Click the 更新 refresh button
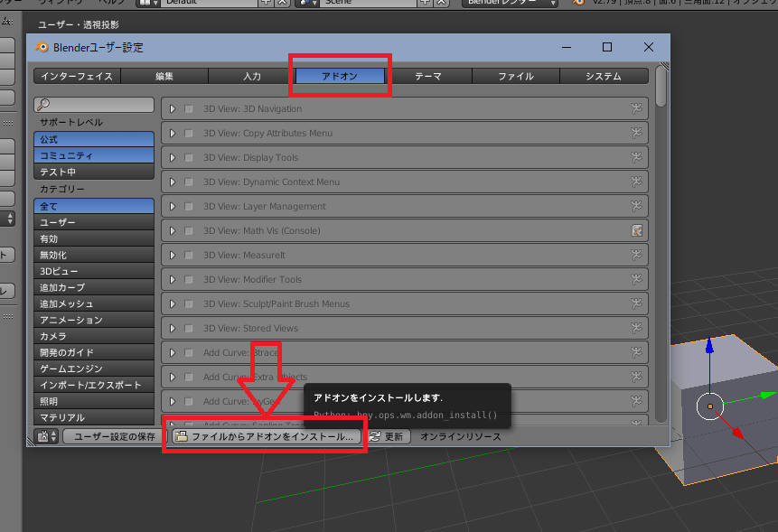This screenshot has height=532, width=778. click(x=389, y=436)
